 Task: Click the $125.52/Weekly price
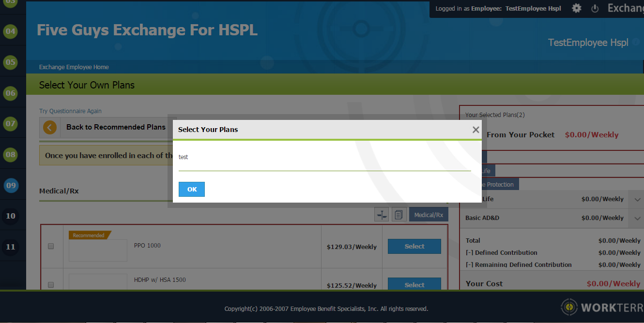(x=352, y=285)
